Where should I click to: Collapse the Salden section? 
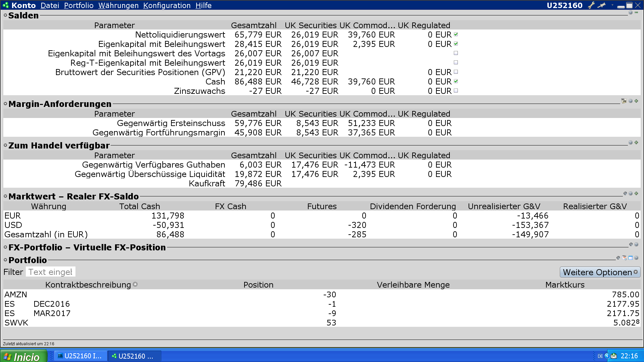[x=5, y=15]
